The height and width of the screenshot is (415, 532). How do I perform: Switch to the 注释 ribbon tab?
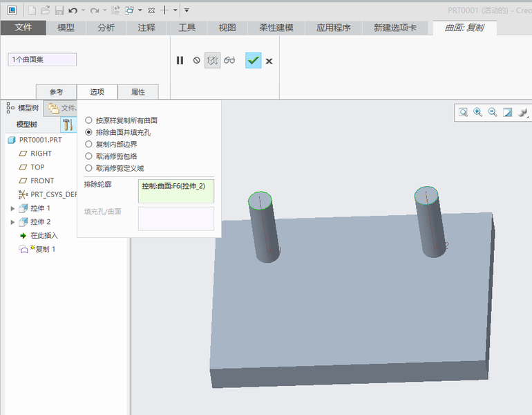point(146,28)
